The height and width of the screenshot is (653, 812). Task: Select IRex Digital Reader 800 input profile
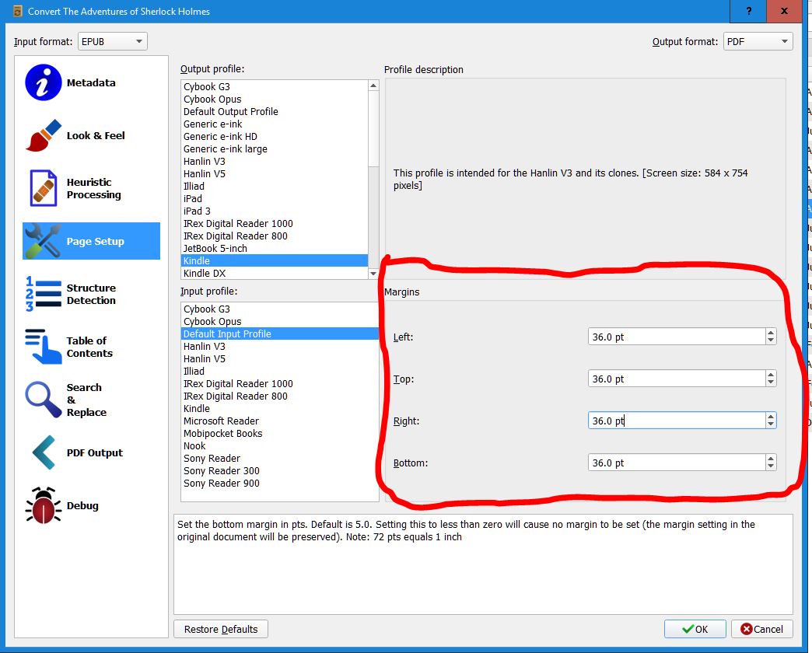click(x=280, y=396)
